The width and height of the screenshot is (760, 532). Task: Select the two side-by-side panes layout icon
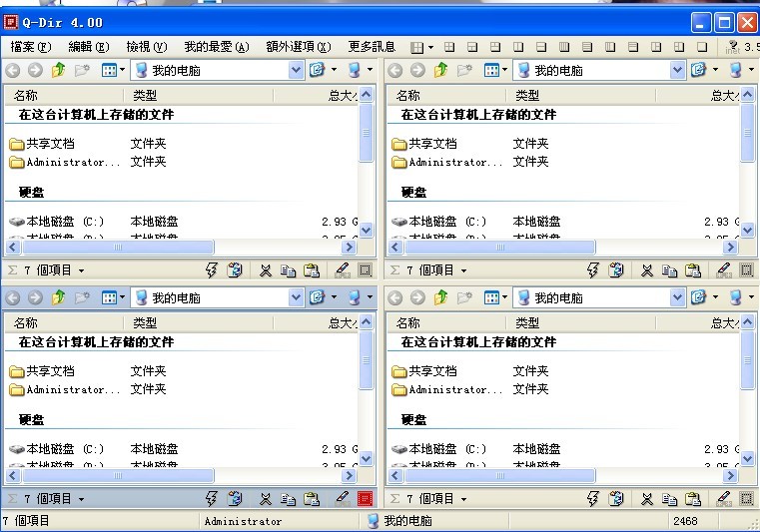click(518, 47)
